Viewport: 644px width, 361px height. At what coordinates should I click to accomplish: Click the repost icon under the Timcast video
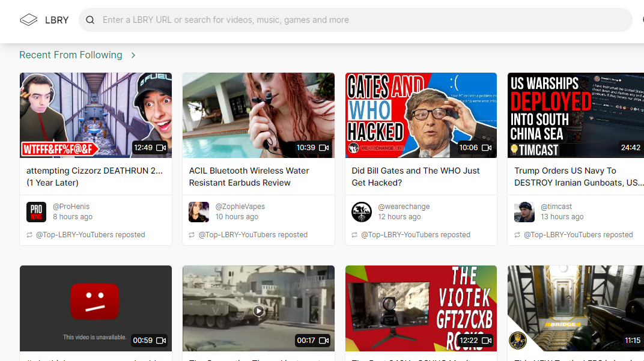517,235
